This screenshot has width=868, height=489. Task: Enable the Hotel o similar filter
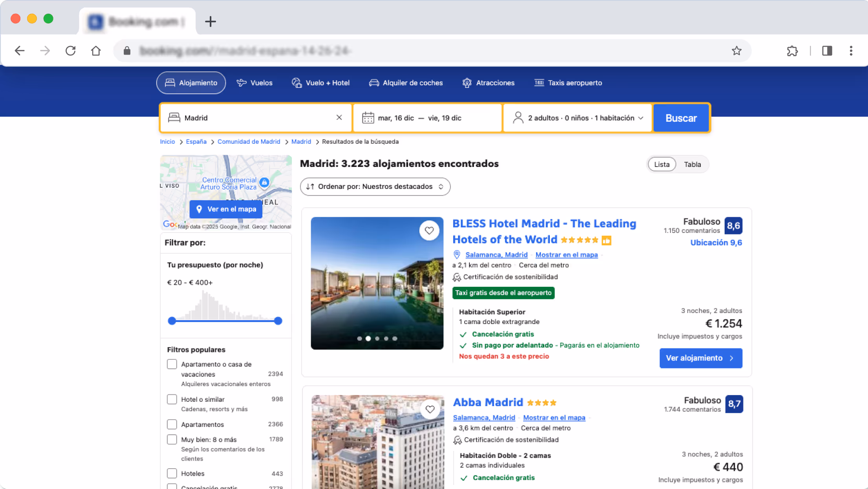172,399
